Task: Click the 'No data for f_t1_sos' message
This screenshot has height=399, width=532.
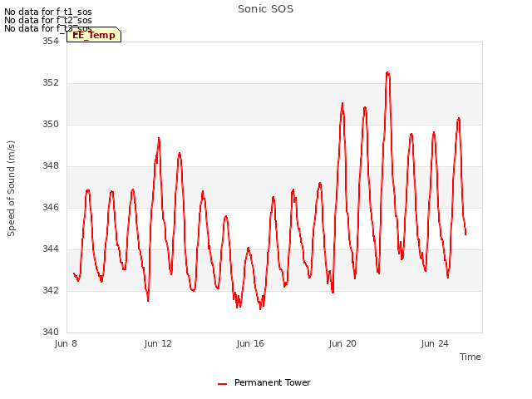Action: [x=48, y=12]
